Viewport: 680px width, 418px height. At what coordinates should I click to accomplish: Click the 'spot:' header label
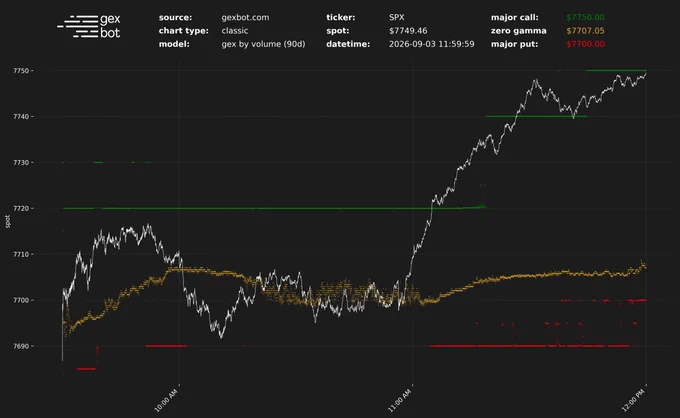pos(337,31)
